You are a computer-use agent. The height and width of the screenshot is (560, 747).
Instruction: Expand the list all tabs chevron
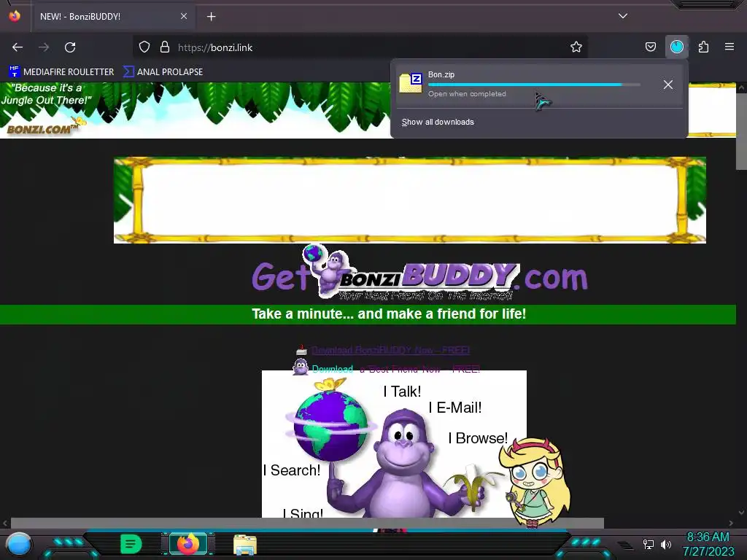point(623,16)
